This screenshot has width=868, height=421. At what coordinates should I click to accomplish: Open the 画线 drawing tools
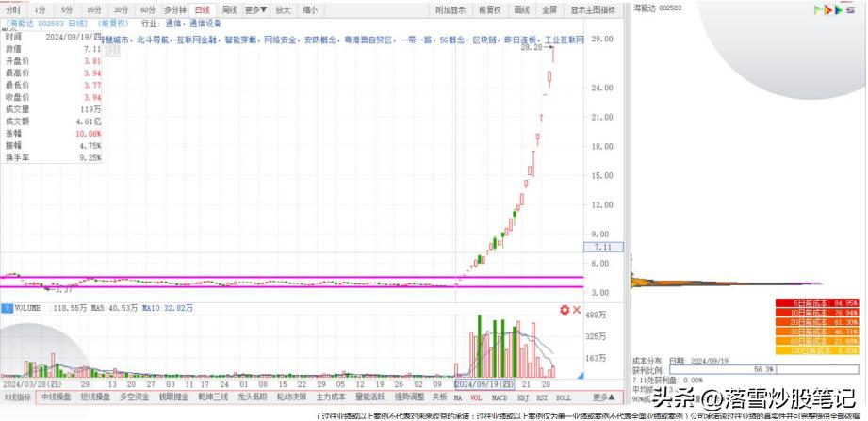tap(522, 10)
